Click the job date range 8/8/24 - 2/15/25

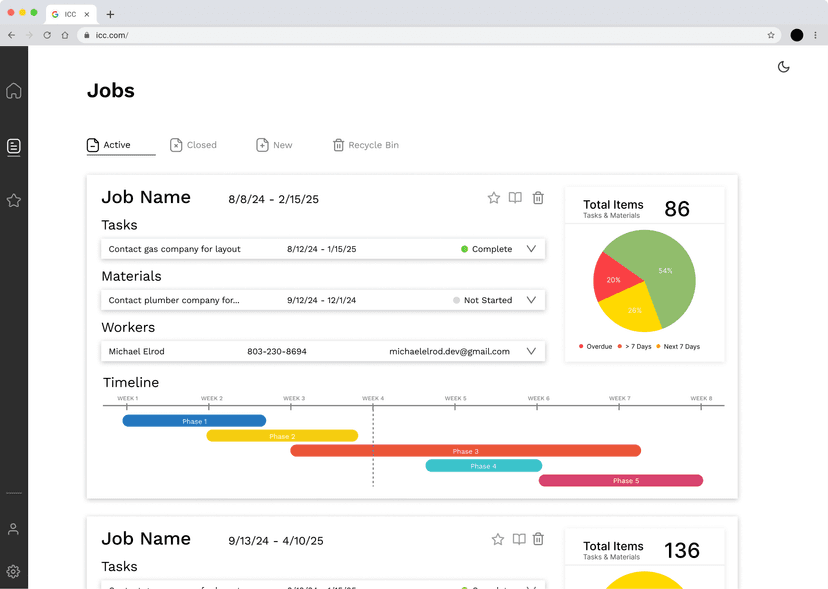click(274, 199)
